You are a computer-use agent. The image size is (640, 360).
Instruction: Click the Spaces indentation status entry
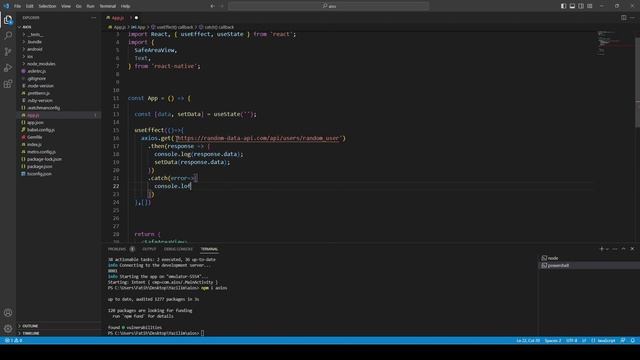[x=553, y=340]
